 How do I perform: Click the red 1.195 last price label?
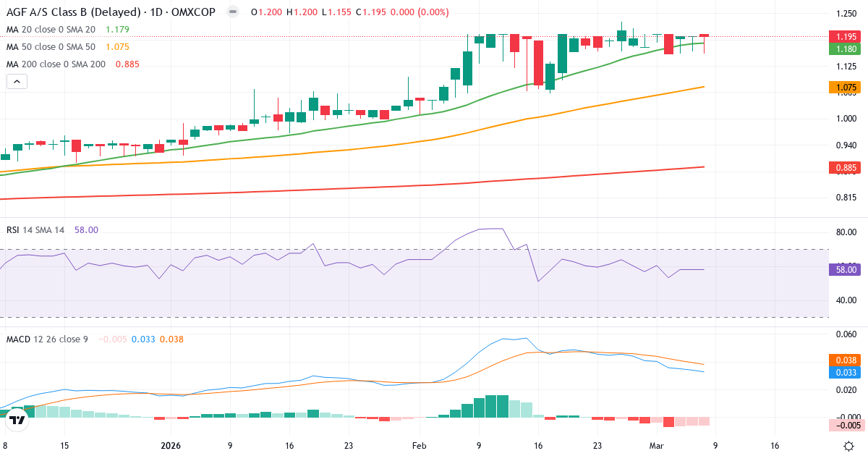click(845, 36)
